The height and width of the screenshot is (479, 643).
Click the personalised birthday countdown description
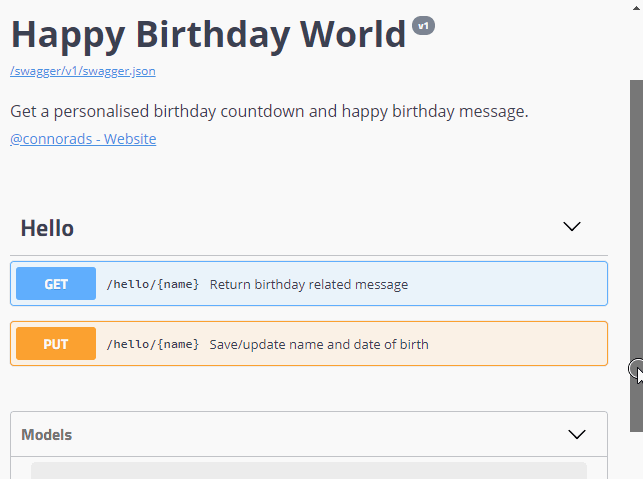268,111
